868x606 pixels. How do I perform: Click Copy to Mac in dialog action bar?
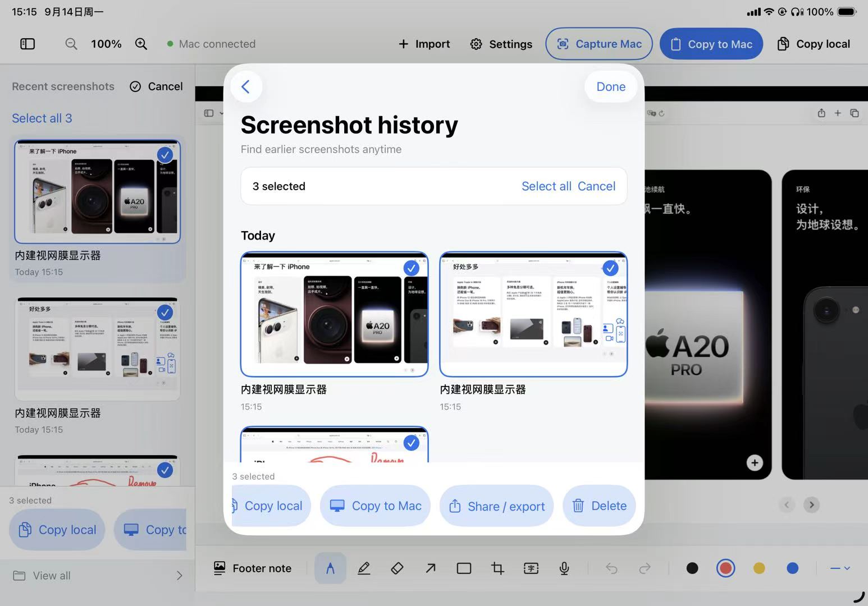375,506
